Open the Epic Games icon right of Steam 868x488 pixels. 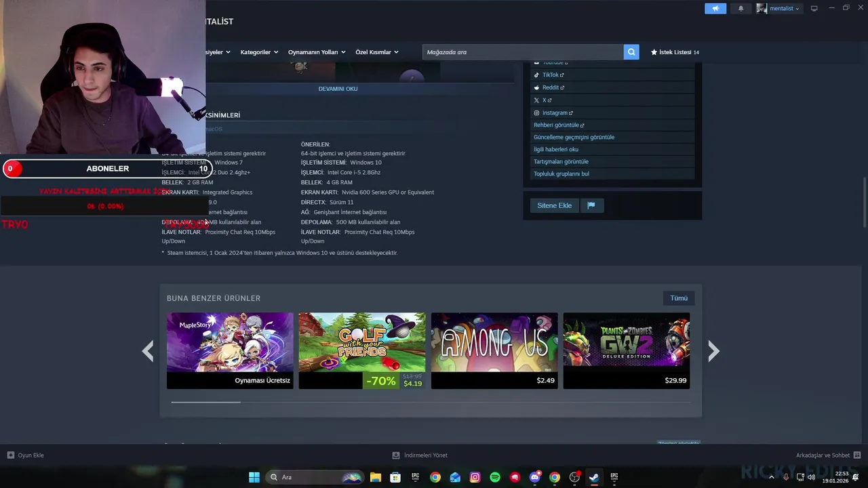pos(614,477)
